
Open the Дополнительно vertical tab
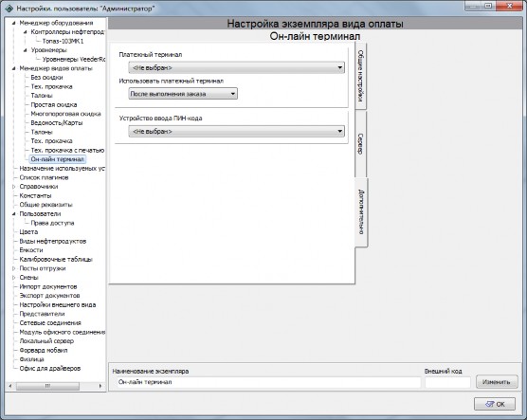pos(361,211)
